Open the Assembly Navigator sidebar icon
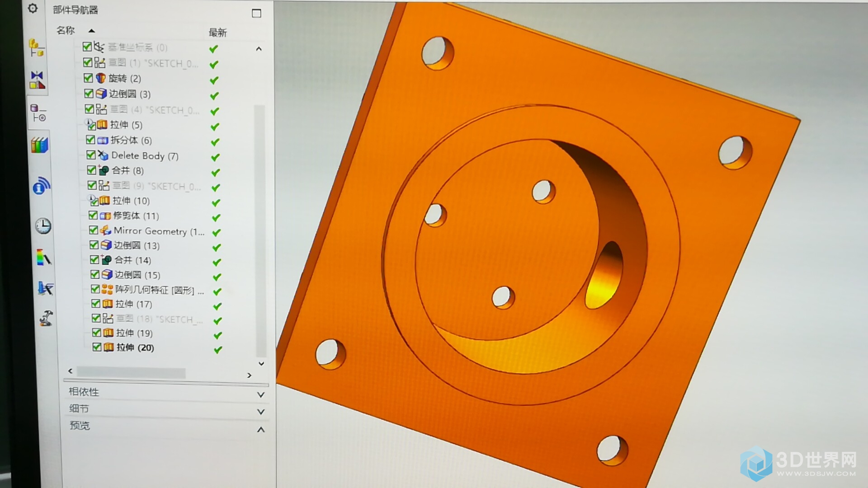868x488 pixels. tap(36, 47)
